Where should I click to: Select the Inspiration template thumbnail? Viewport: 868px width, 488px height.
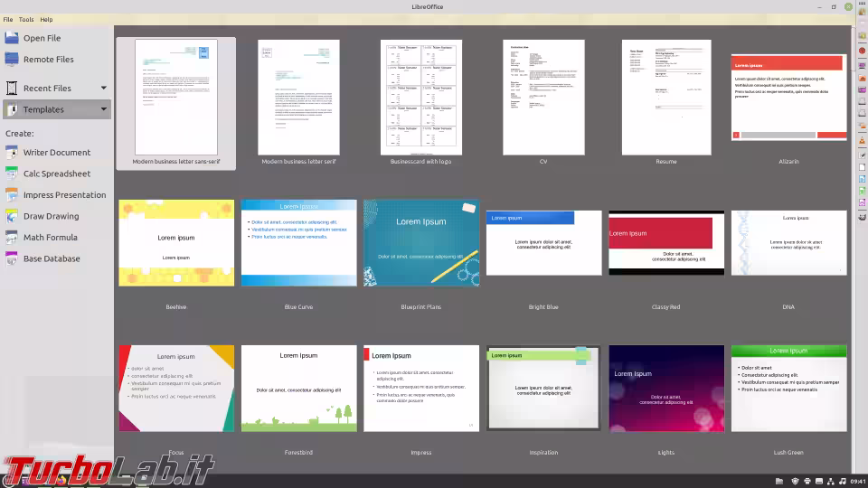(543, 389)
